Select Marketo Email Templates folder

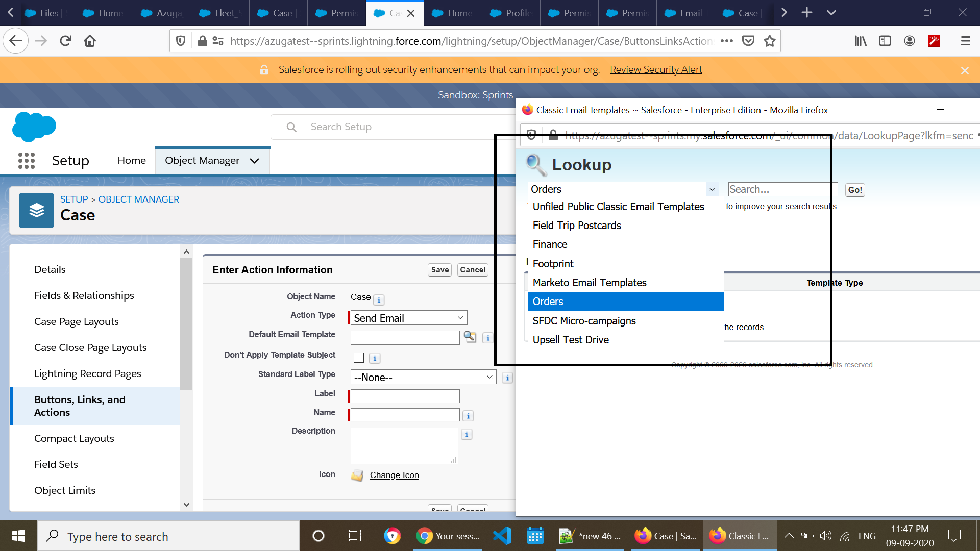626,283
